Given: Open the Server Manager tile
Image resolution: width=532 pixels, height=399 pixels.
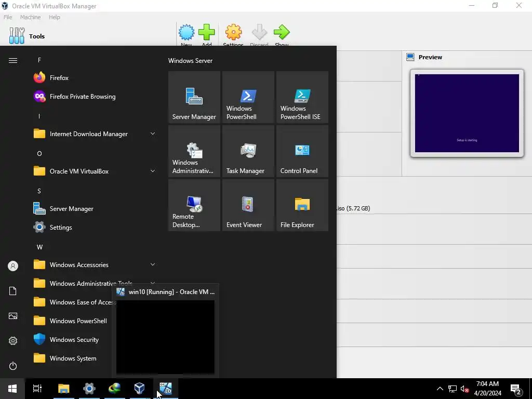Looking at the screenshot, I should [x=194, y=97].
